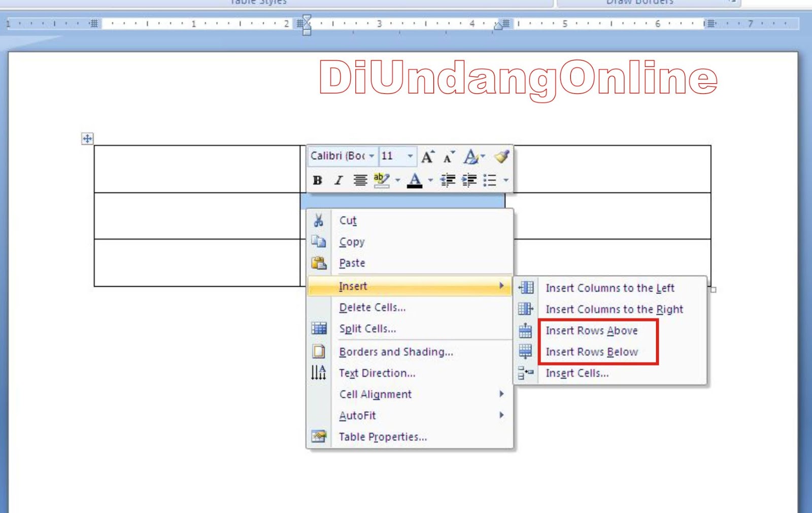Toggle Bold formatting on mini toolbar
The image size is (812, 513).
click(x=317, y=179)
